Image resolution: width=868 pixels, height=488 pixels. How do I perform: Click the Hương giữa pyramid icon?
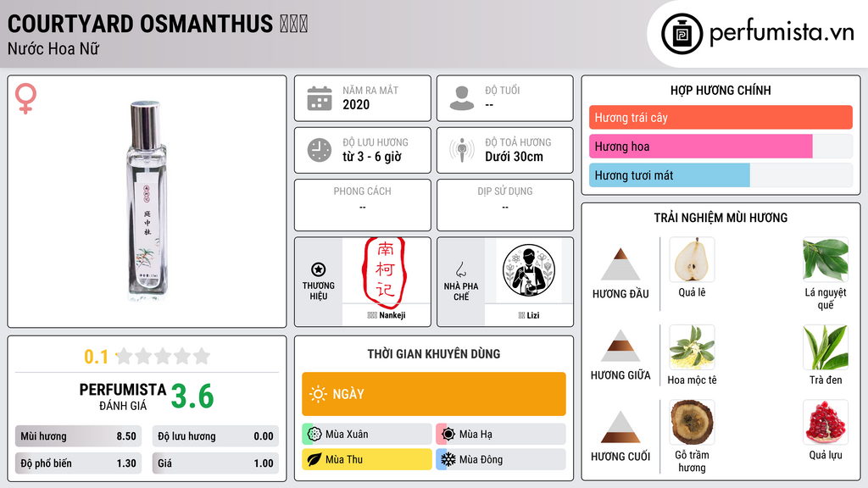coord(620,346)
